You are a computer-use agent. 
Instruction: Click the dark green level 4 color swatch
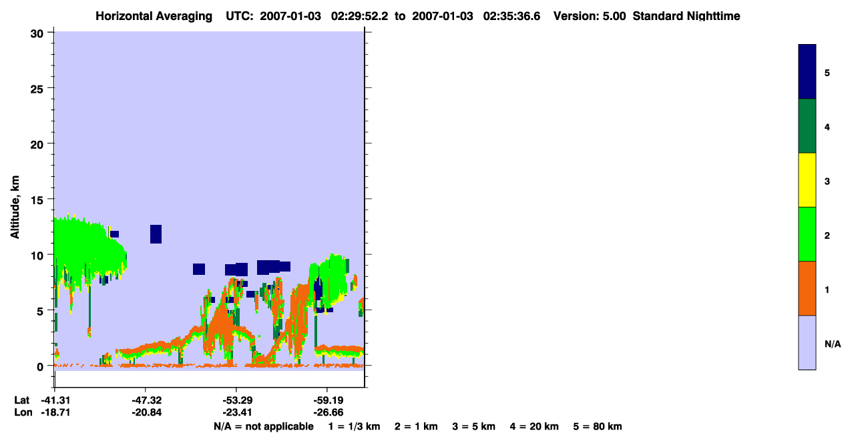point(807,126)
